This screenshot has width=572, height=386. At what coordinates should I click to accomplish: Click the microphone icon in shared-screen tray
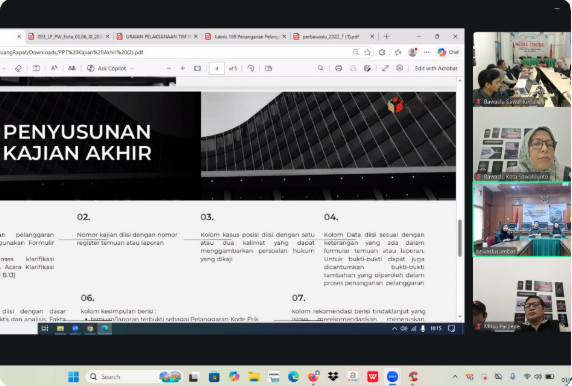tap(423, 328)
